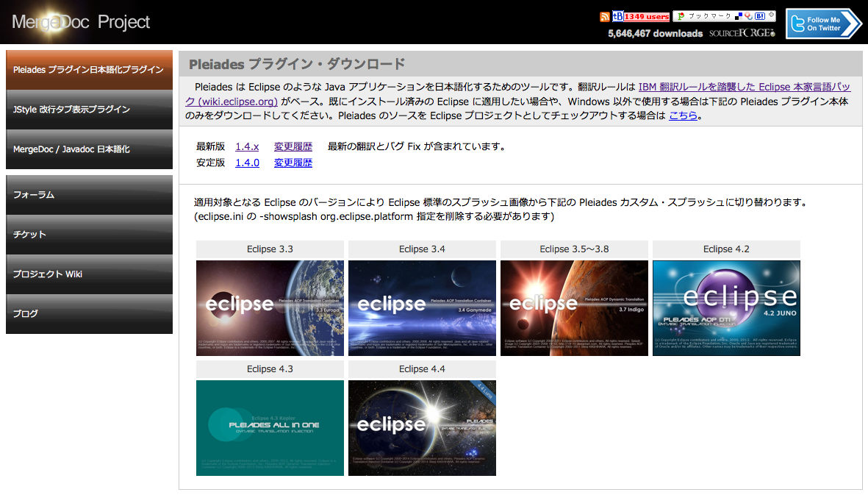Follow the IBM 翻訳ルール Eclipse 本家言語パック link
Image resolution: width=868 pixels, height=495 pixels.
pyautogui.click(x=744, y=87)
